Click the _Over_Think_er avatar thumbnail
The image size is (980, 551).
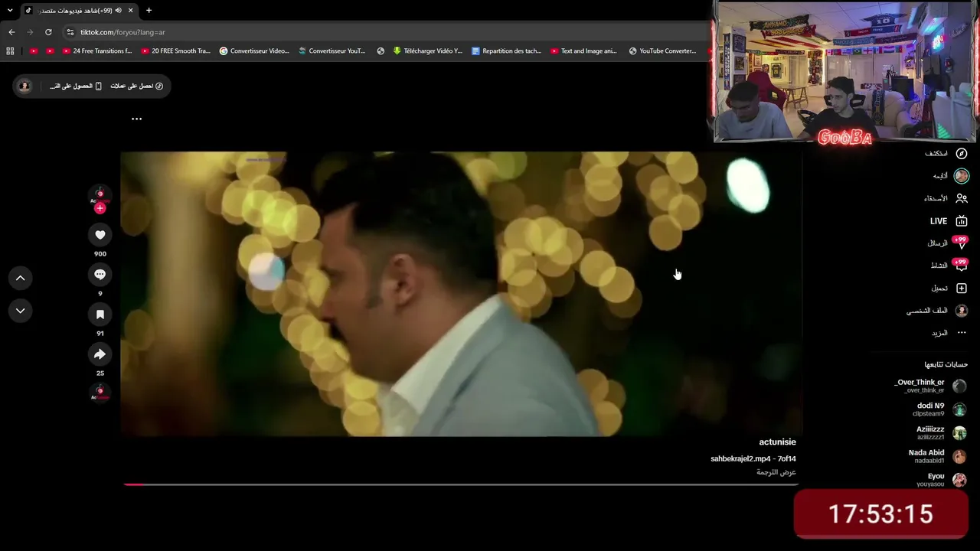tap(959, 386)
